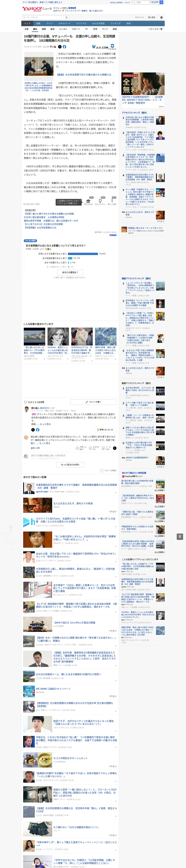Click the 11.7% poll result bar

click(70, 258)
